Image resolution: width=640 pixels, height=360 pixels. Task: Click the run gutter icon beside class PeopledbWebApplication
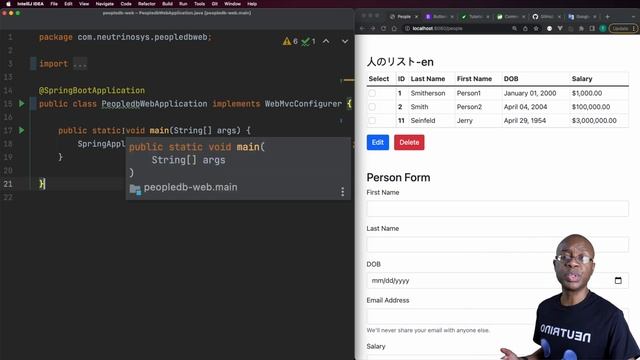coord(22,104)
